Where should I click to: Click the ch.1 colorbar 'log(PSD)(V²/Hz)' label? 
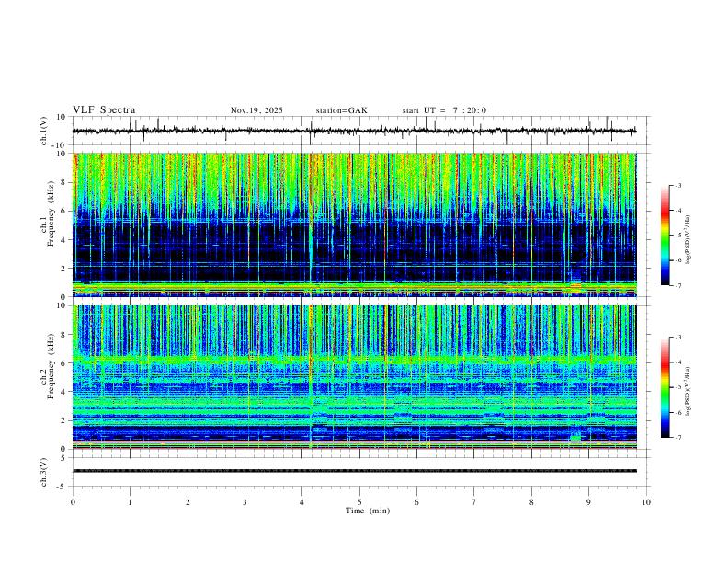(x=688, y=240)
